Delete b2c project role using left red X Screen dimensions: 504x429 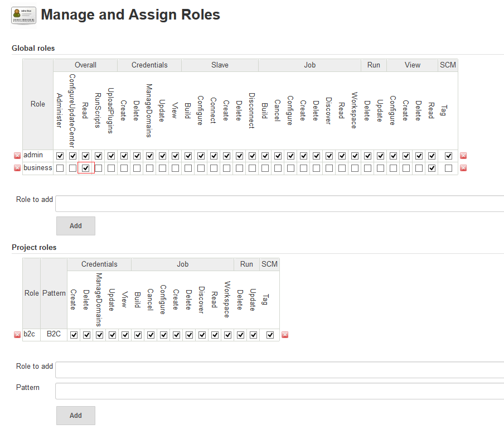(17, 335)
